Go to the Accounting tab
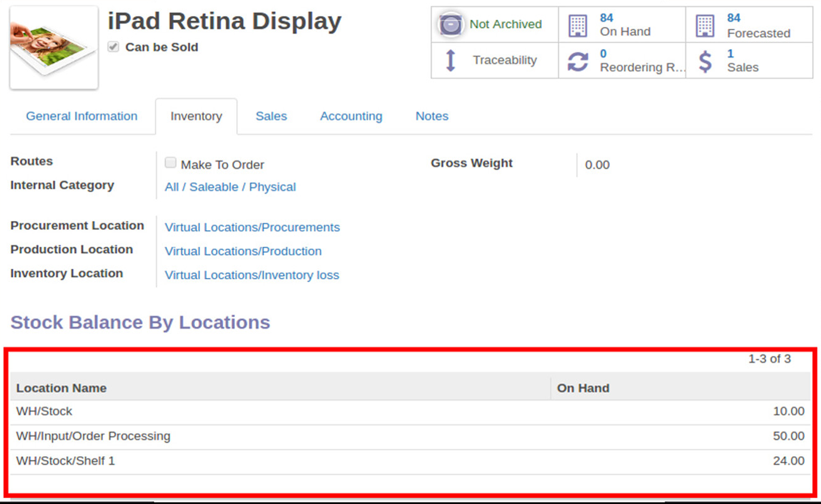 tap(351, 116)
